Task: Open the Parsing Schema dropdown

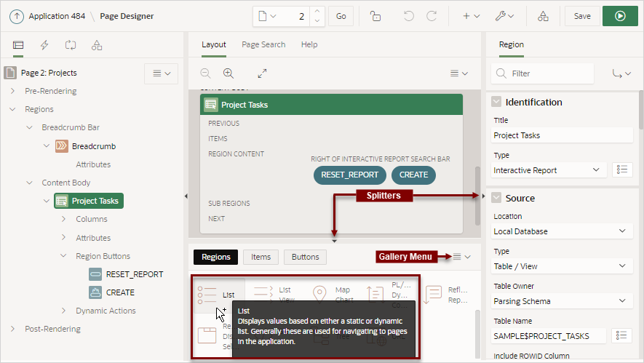Action: pyautogui.click(x=562, y=301)
